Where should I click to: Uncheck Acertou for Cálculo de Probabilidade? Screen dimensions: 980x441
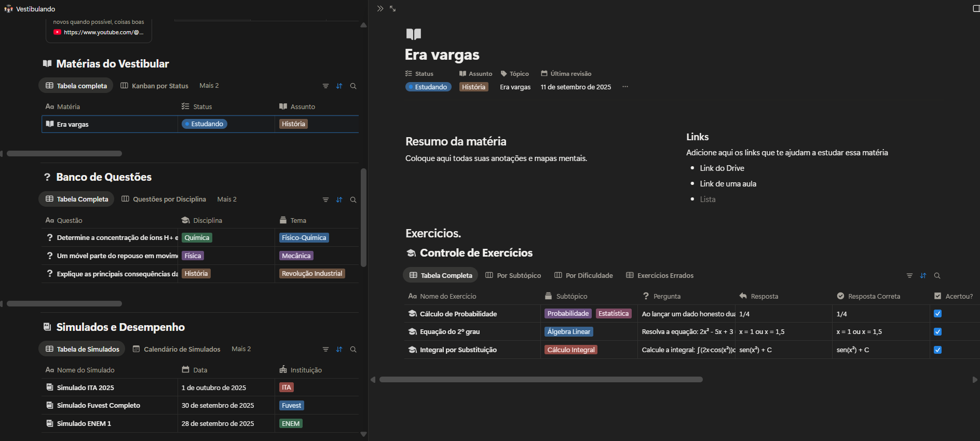937,314
